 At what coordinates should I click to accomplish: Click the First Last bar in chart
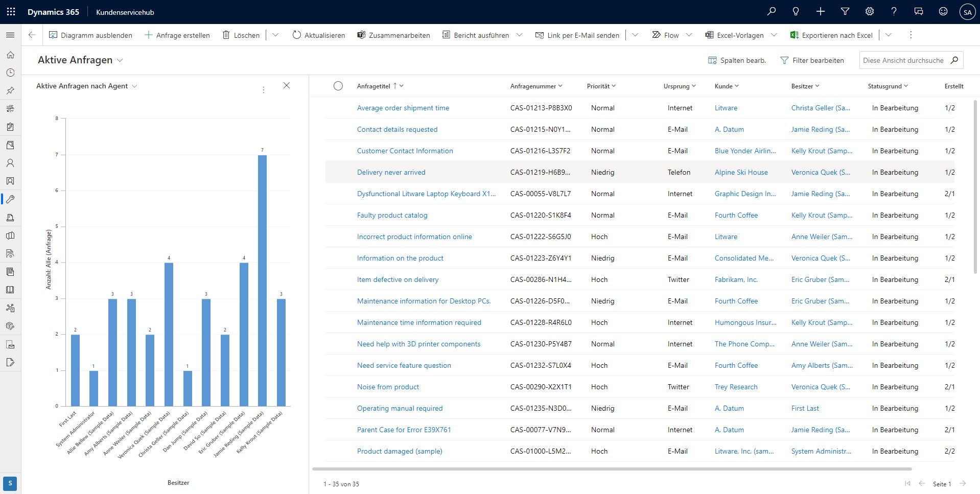point(75,370)
